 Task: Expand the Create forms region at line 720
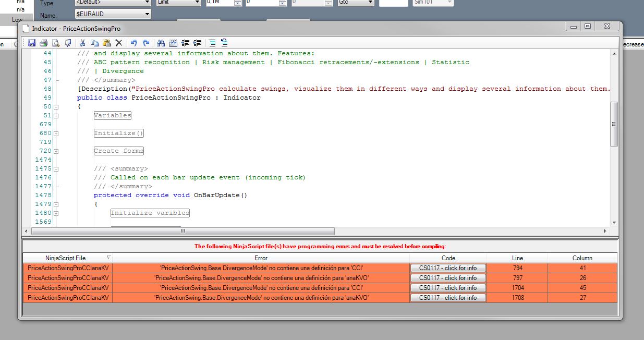56,151
